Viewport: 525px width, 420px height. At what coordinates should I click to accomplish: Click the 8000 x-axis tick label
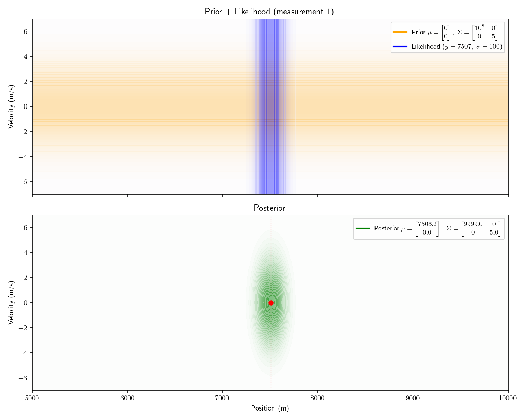click(317, 398)
